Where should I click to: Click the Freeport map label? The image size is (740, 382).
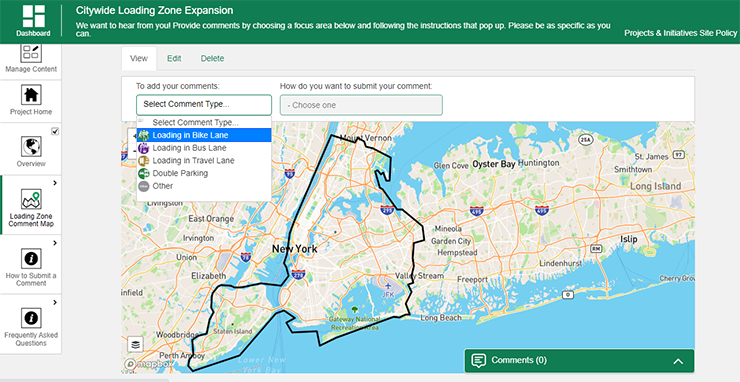pyautogui.click(x=472, y=280)
